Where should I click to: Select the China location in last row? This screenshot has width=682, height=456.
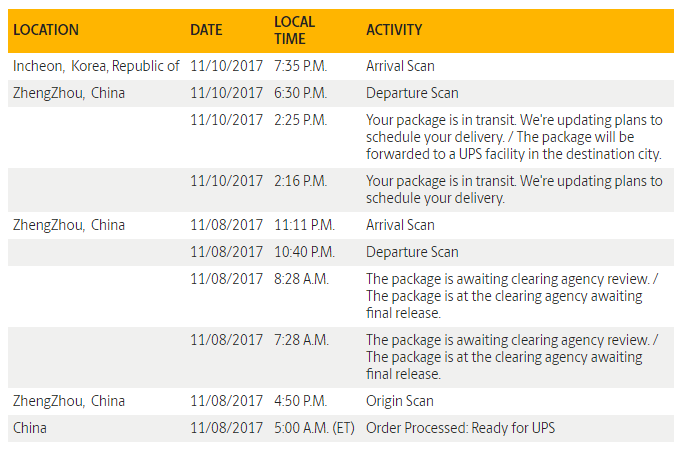point(30,428)
